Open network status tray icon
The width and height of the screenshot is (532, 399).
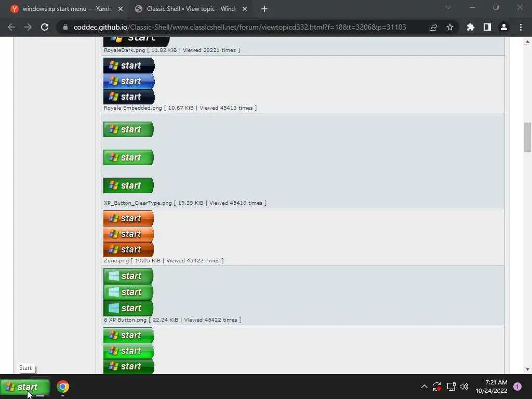pyautogui.click(x=451, y=387)
